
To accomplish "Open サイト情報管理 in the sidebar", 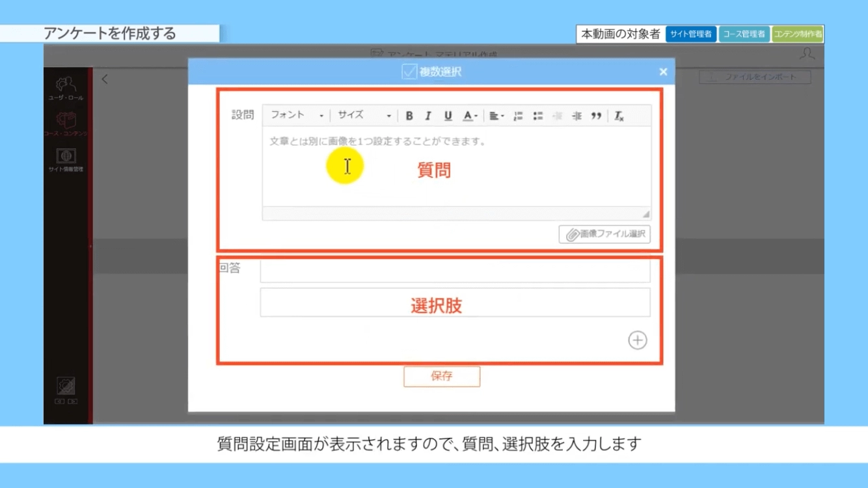I will coord(66,160).
